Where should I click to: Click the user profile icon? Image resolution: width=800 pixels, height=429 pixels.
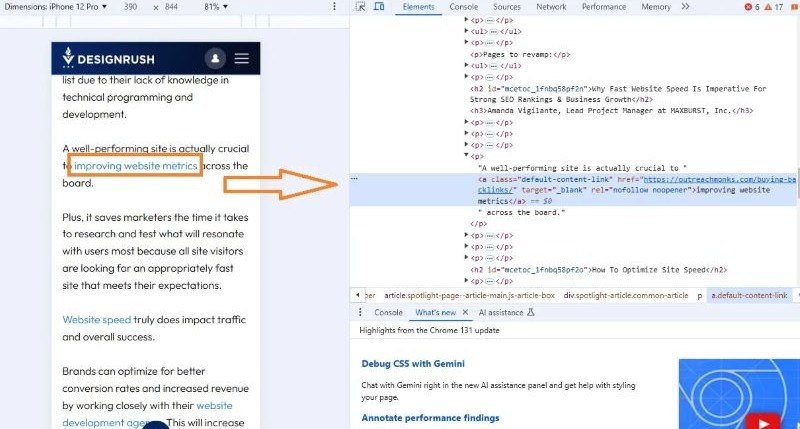pyautogui.click(x=215, y=59)
